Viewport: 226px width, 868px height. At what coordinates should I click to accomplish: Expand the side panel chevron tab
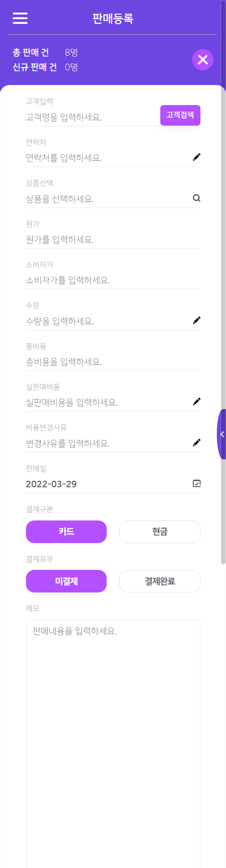pos(221,434)
